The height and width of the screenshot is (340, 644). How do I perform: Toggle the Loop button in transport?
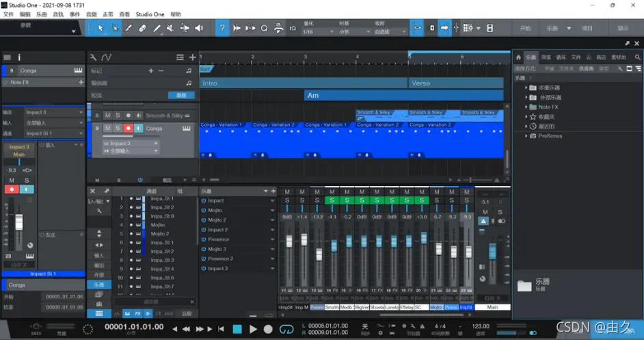(286, 329)
